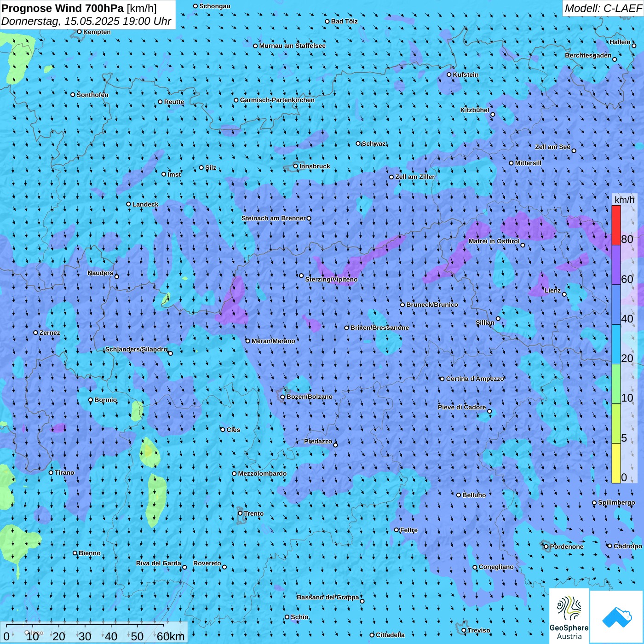Click the 'Codroipo' label
This screenshot has height=644, width=644.
click(628, 546)
